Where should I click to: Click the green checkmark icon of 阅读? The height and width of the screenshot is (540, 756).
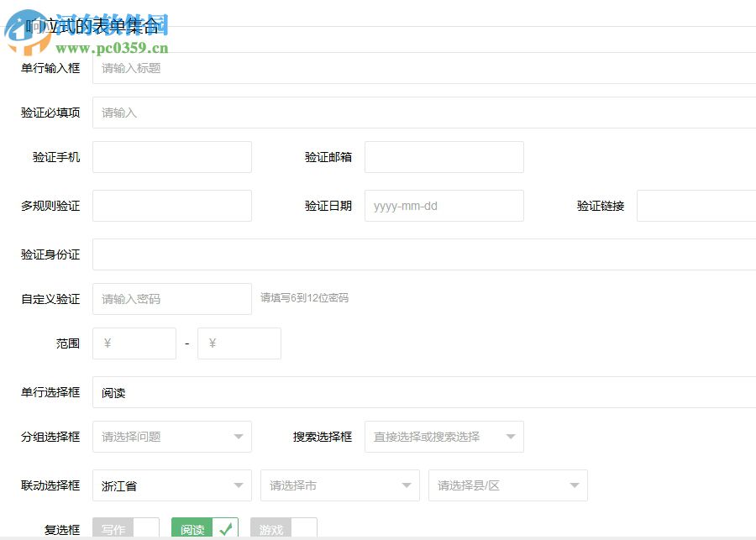pyautogui.click(x=225, y=529)
